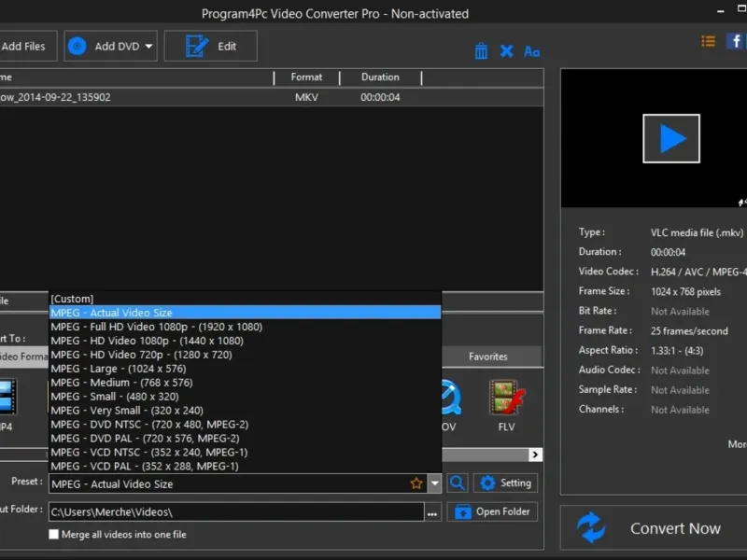
Task: Choose MPEG - HD Video 720p preset
Action: pyautogui.click(x=142, y=355)
